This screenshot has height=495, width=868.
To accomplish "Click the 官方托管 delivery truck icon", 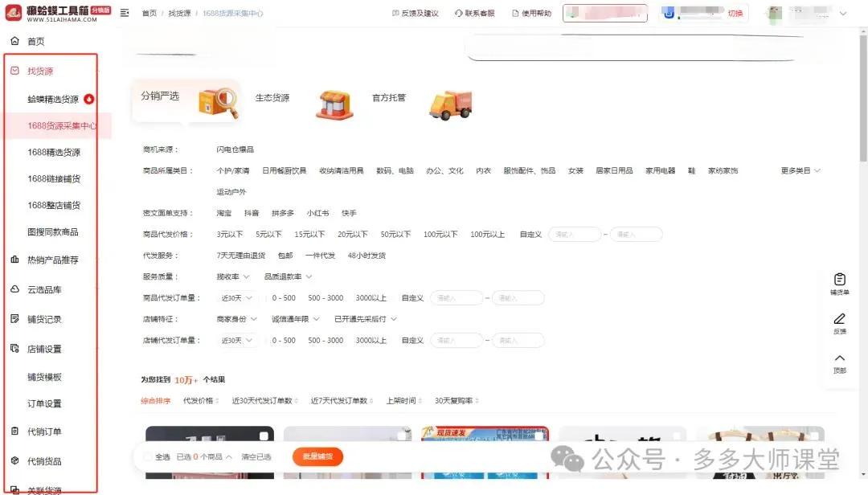I will click(449, 104).
